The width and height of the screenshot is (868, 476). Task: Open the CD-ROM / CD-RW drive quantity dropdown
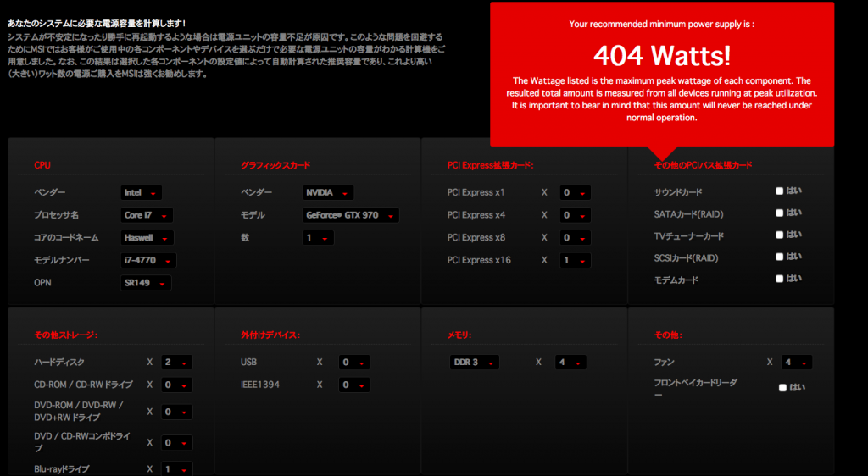pos(176,385)
